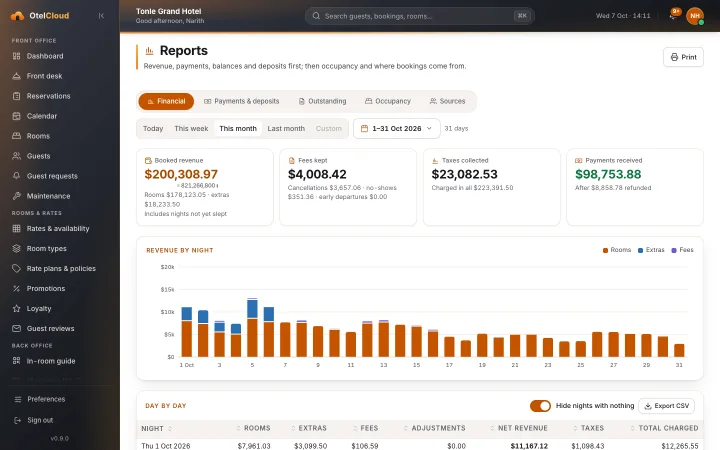Screen dimensions: 720x450
Task: Click the Taxes collected $23,082.53 value
Action: tap(464, 174)
